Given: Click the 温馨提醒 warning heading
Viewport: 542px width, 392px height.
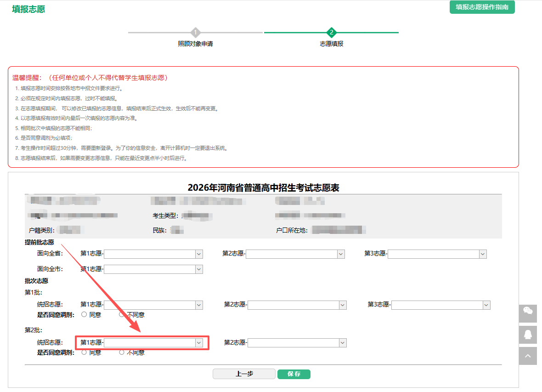Looking at the screenshot, I should [90, 78].
